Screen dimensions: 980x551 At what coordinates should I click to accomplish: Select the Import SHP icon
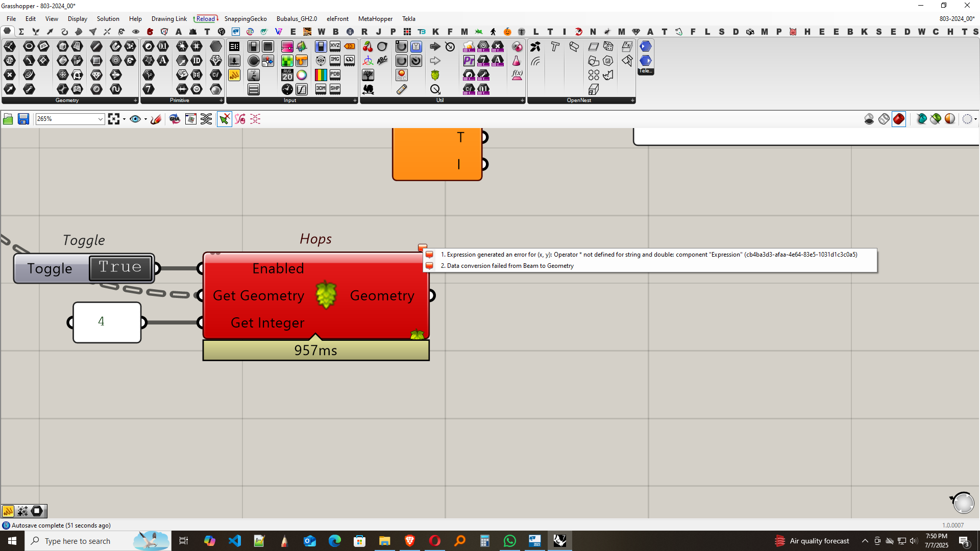pos(335,89)
